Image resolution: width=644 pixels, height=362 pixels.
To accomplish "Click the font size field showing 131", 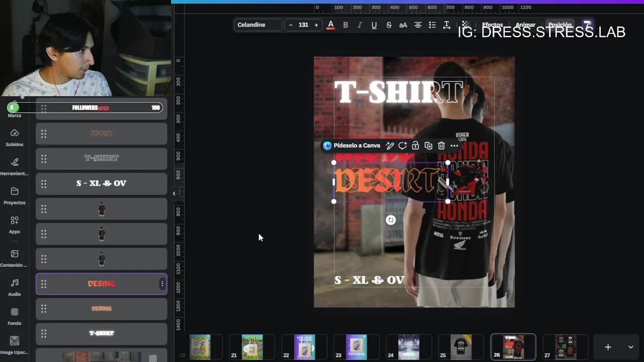I will tap(303, 25).
